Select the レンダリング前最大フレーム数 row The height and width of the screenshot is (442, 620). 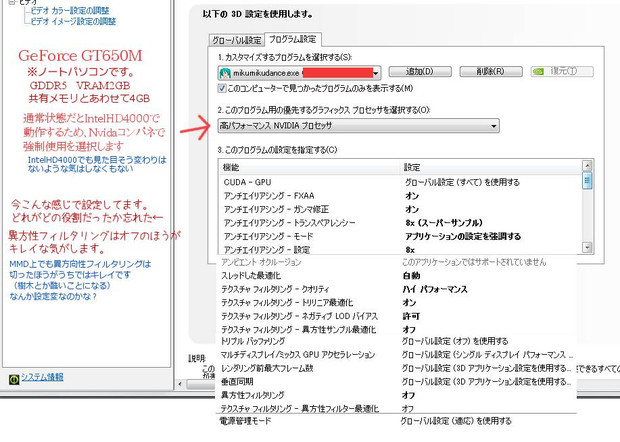click(x=397, y=368)
